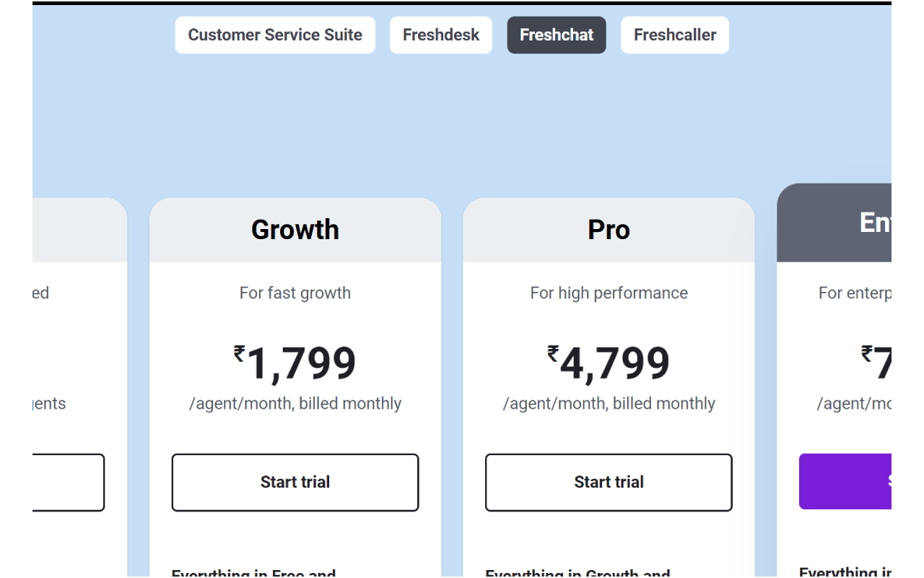
Task: Click the Pro plan heading
Action: pos(609,230)
